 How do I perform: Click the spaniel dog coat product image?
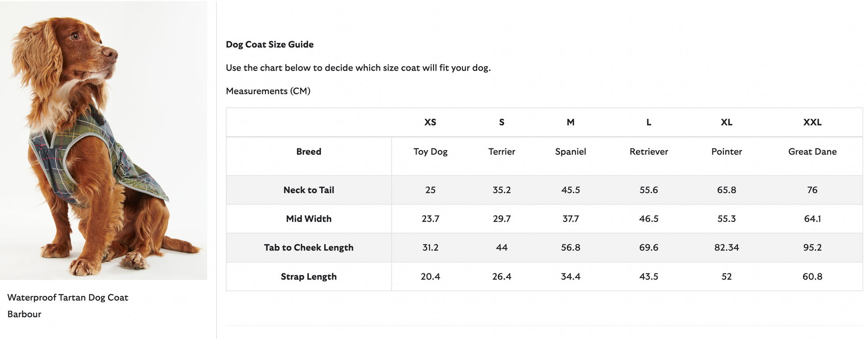tap(103, 140)
